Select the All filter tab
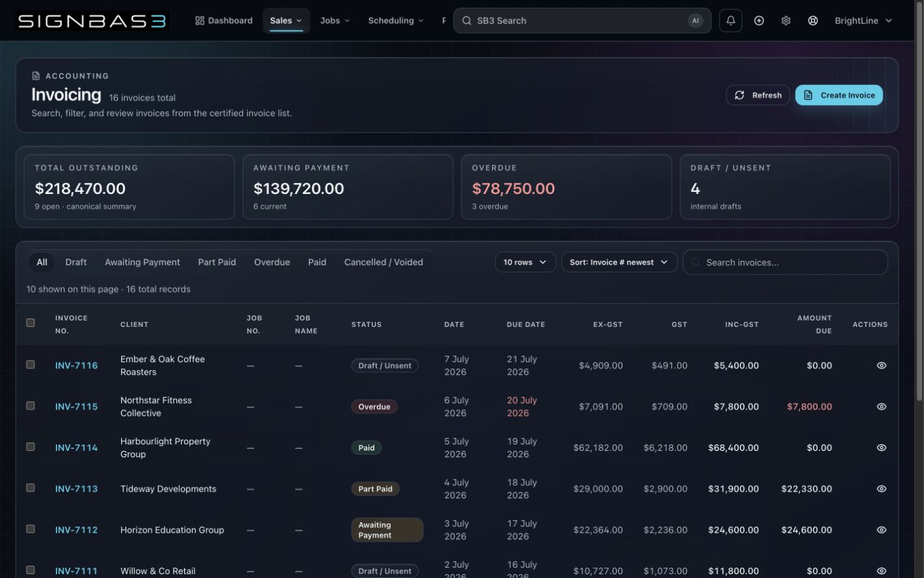 coord(42,262)
